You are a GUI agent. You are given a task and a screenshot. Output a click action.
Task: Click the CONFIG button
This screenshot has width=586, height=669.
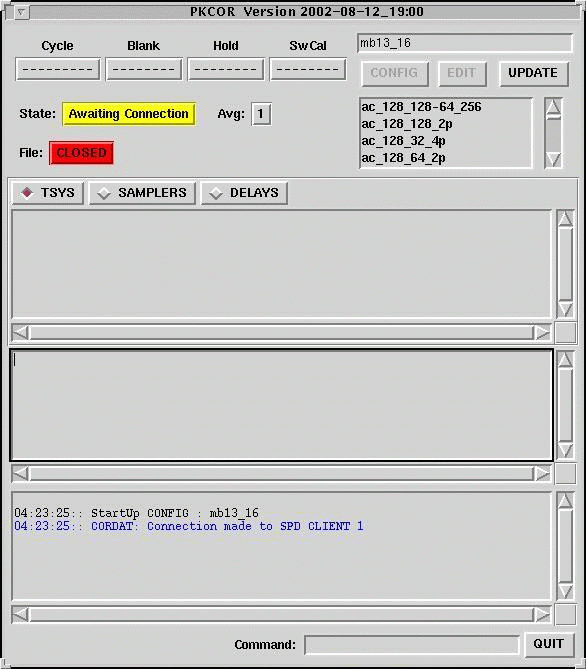coord(395,73)
